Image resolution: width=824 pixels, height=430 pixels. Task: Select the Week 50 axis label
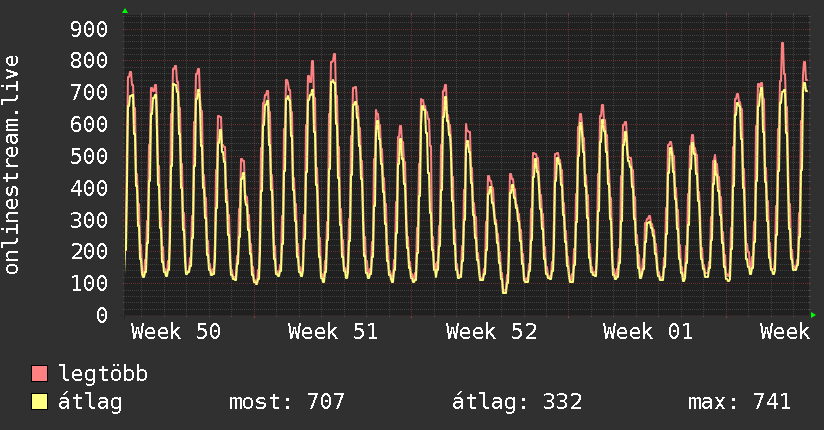point(175,332)
